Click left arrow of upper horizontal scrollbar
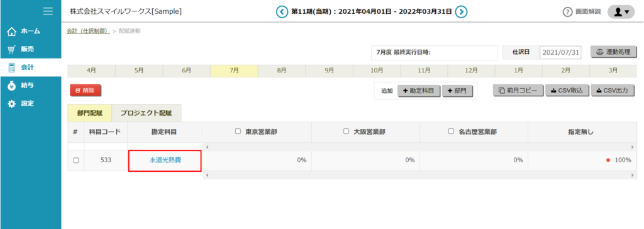The width and height of the screenshot is (644, 229). pos(206,147)
